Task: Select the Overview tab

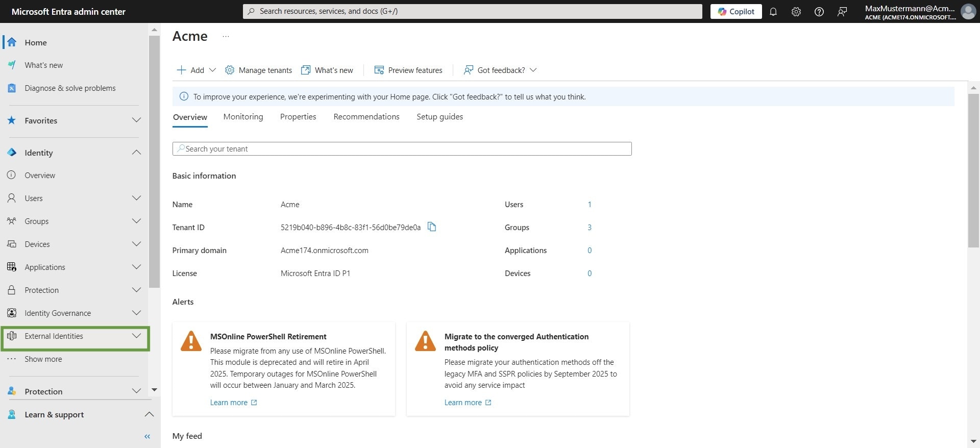Action: pyautogui.click(x=190, y=117)
